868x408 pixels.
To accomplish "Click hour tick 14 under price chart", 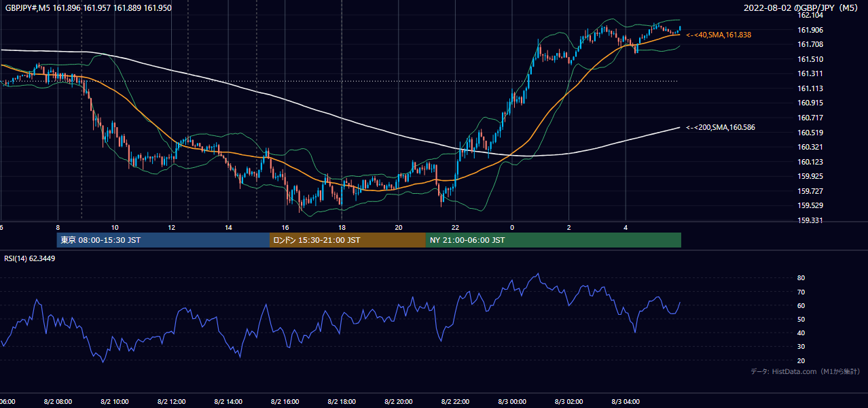I will (228, 228).
